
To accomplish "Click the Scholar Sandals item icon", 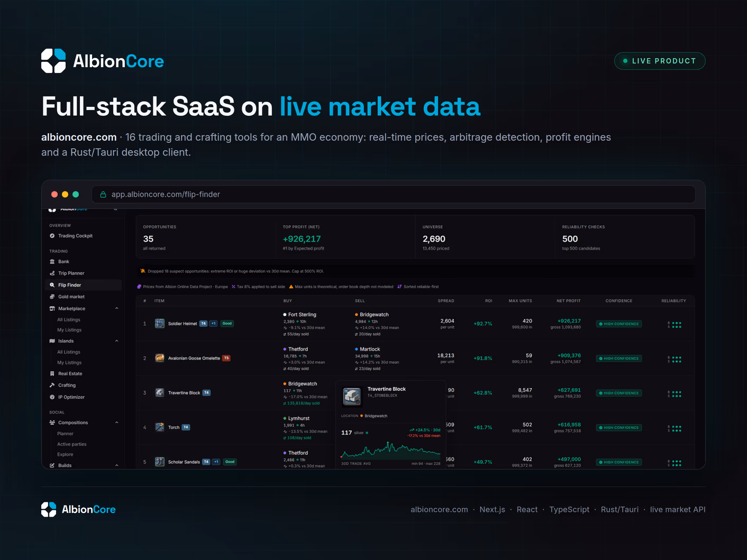I will 159,462.
